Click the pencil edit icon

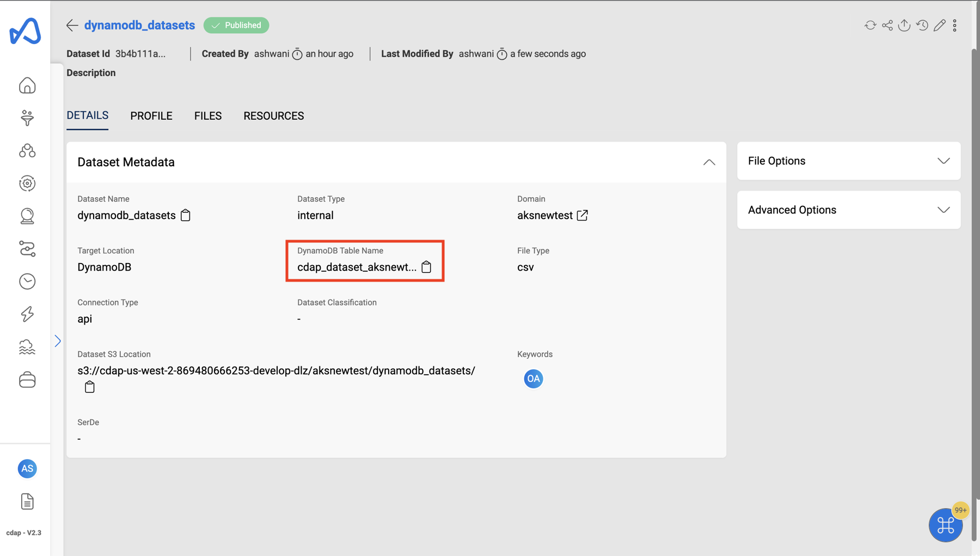pyautogui.click(x=939, y=25)
